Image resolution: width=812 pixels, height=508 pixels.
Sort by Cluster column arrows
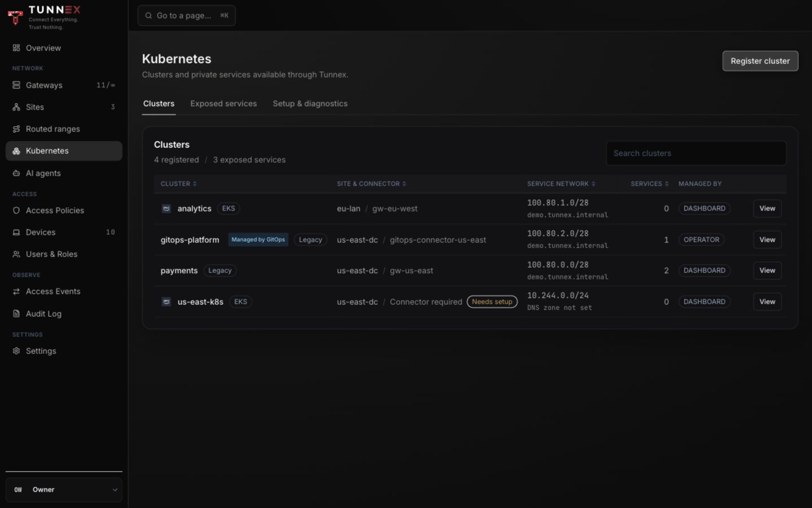click(195, 184)
